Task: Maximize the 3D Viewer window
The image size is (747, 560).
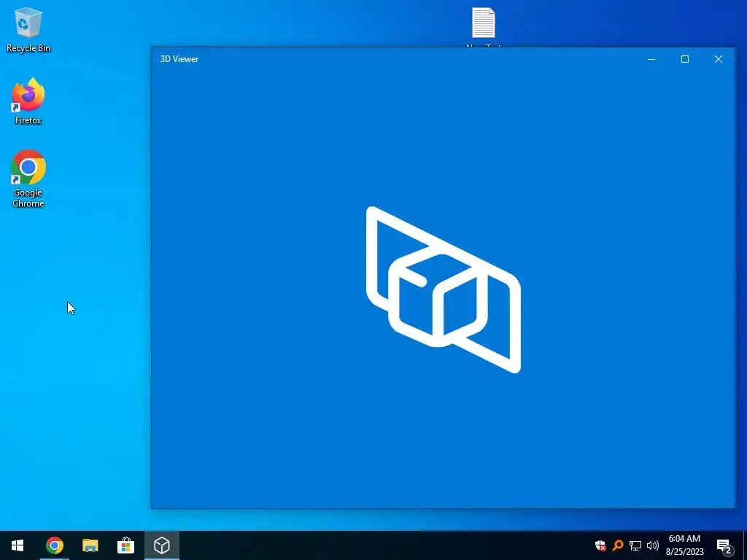Action: pos(684,59)
